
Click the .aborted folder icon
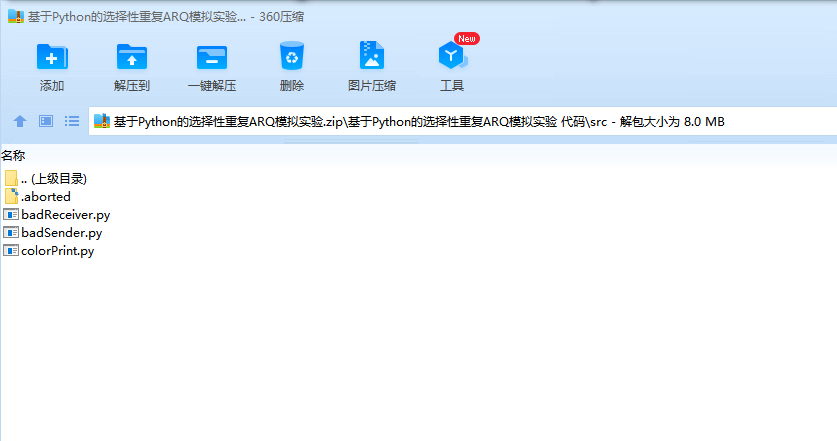tap(11, 196)
